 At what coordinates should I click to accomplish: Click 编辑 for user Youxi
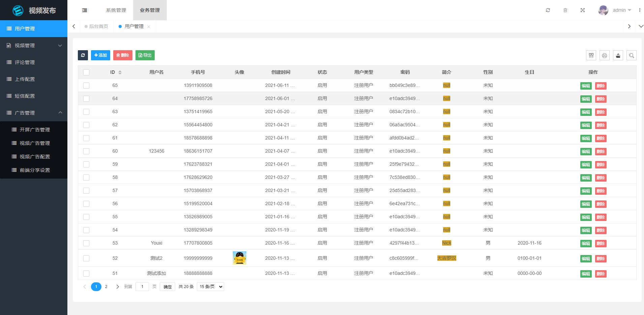[x=586, y=243]
